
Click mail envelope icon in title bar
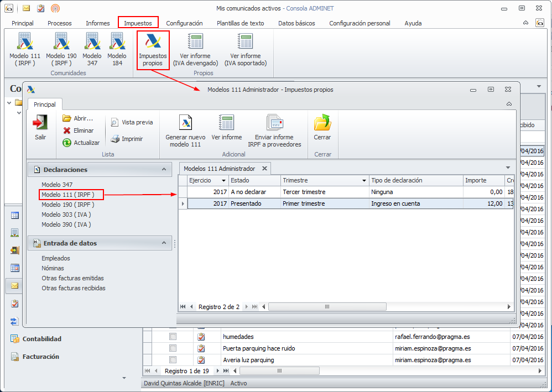tap(26, 8)
